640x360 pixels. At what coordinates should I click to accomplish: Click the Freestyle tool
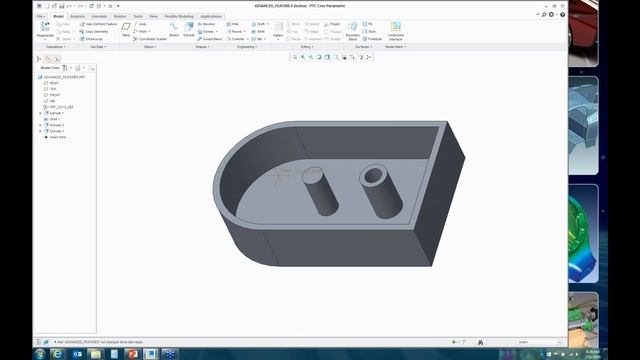pyautogui.click(x=372, y=39)
